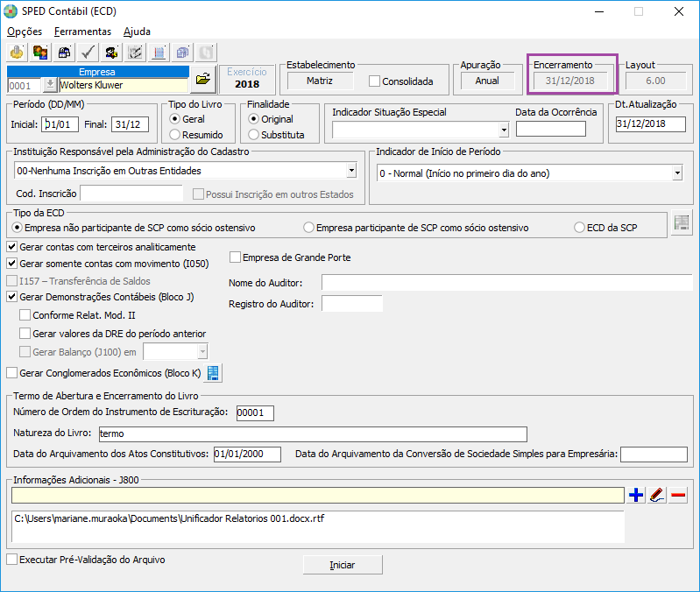Click the down-arrow button beside code 0001
Screen dimensions: 700x592
click(50, 85)
